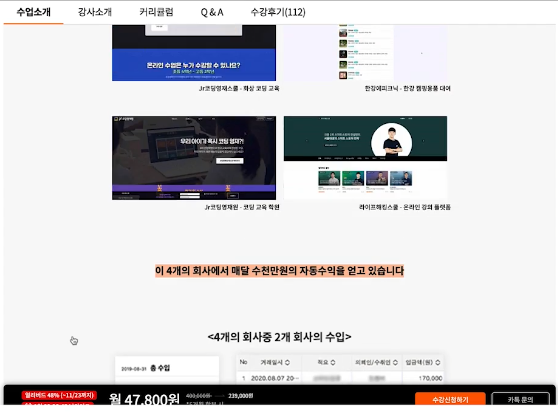Viewport: 558px width, 413px height.
Task: Click the '2020.08.07 20' date cell
Action: [x=274, y=378]
